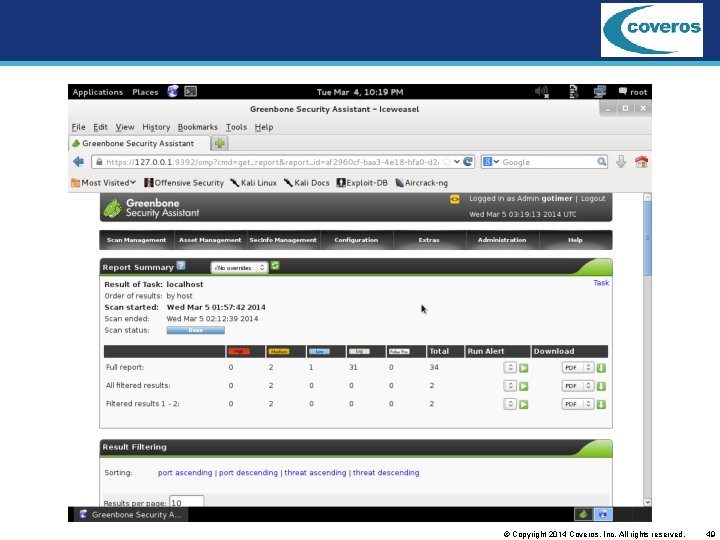Launch Iceweasel from the top panel globe icon

[x=173, y=91]
